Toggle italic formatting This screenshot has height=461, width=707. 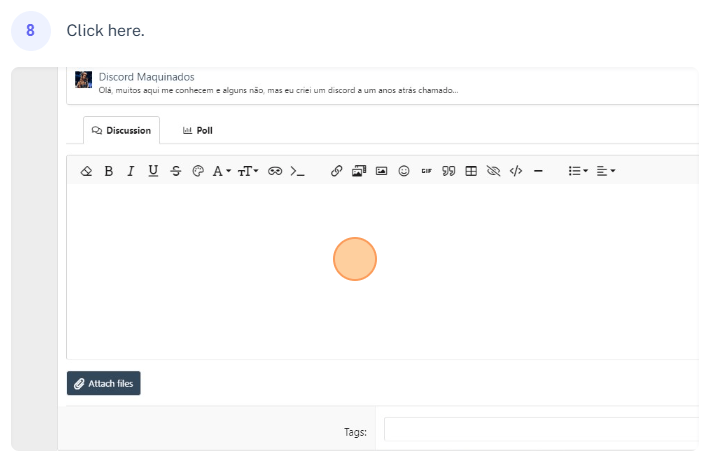131,171
